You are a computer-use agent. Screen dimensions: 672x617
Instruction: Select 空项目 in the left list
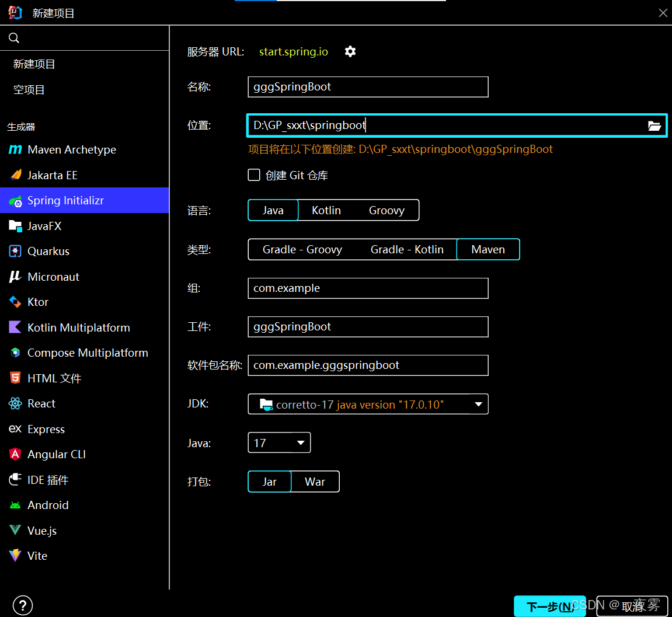pyautogui.click(x=29, y=89)
